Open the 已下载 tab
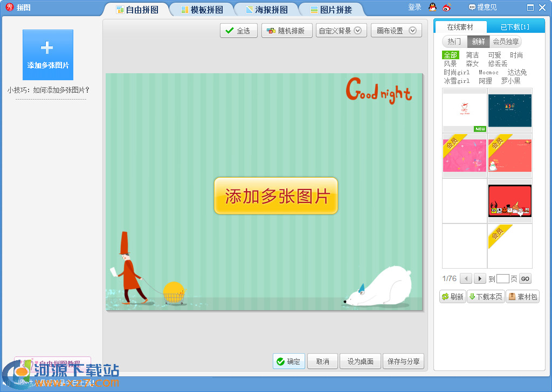Screen dimensions: 552x392 pyautogui.click(x=514, y=27)
